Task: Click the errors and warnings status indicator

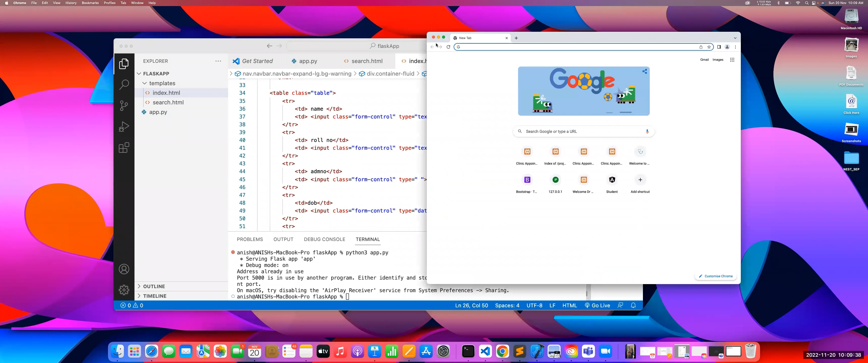Action: (132, 306)
